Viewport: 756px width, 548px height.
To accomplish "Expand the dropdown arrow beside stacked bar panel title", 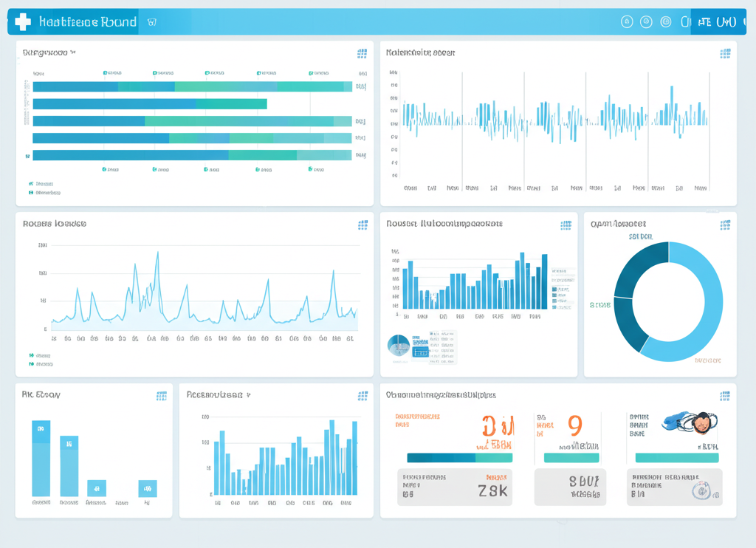I will tap(72, 53).
